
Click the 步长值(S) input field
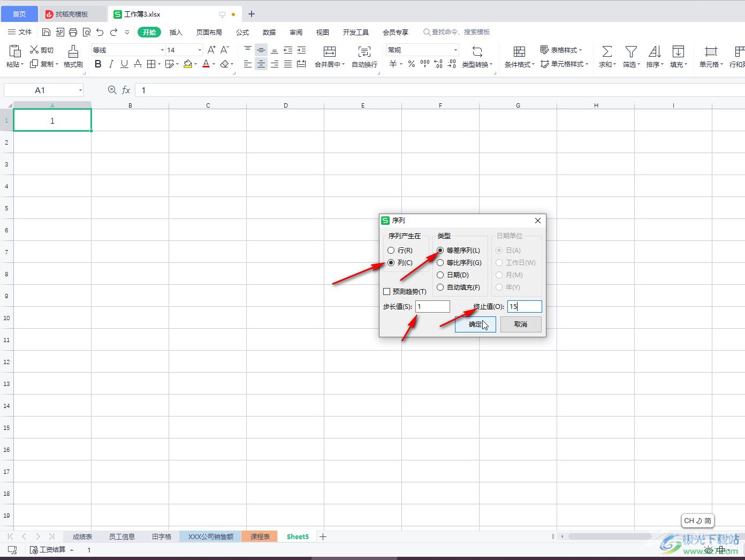click(x=432, y=306)
